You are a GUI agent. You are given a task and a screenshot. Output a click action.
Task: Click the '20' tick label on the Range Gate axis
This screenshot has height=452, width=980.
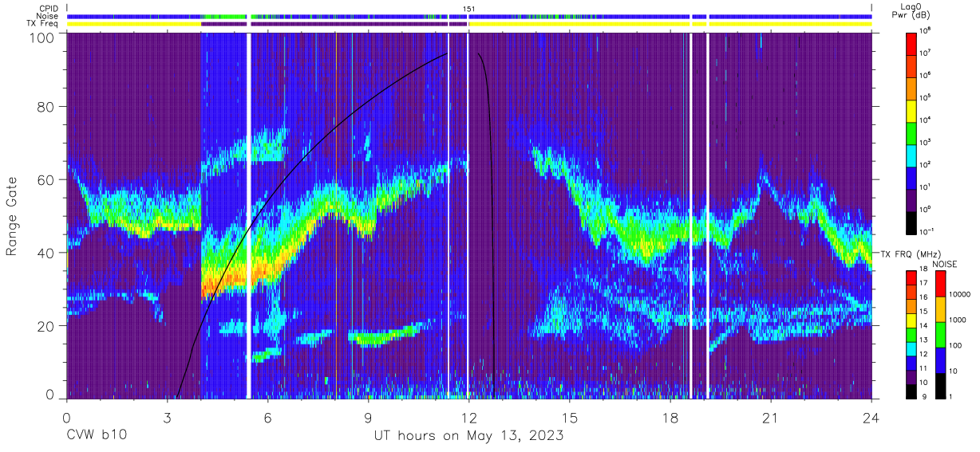pos(47,326)
